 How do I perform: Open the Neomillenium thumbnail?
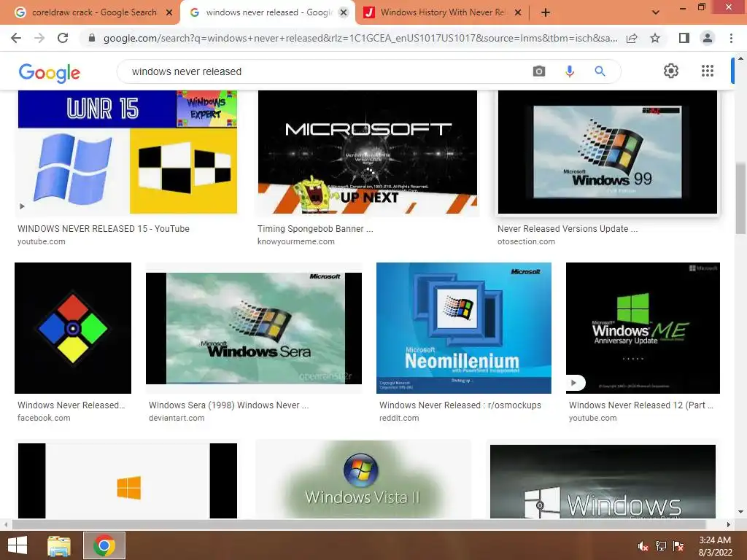463,328
